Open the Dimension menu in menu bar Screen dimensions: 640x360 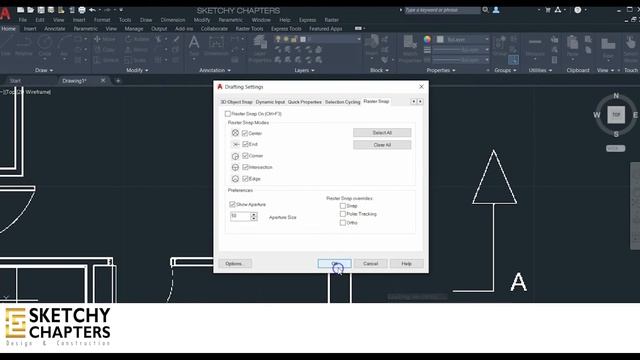tap(173, 20)
